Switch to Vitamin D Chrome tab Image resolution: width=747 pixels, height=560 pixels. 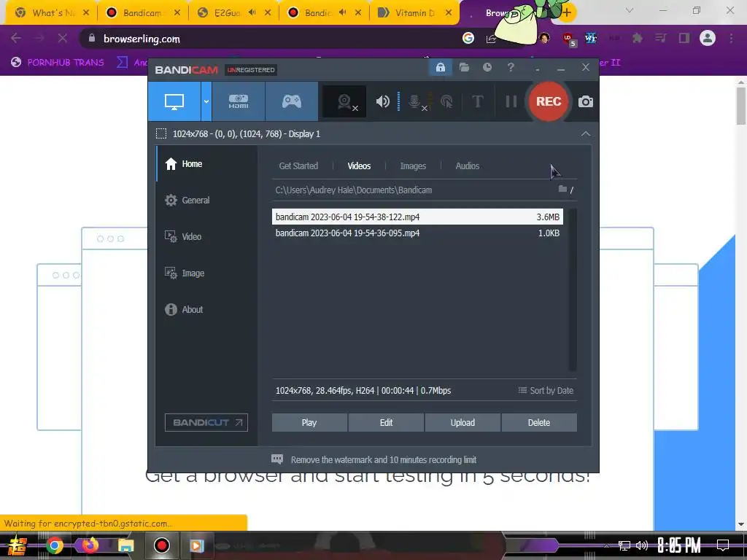[414, 13]
